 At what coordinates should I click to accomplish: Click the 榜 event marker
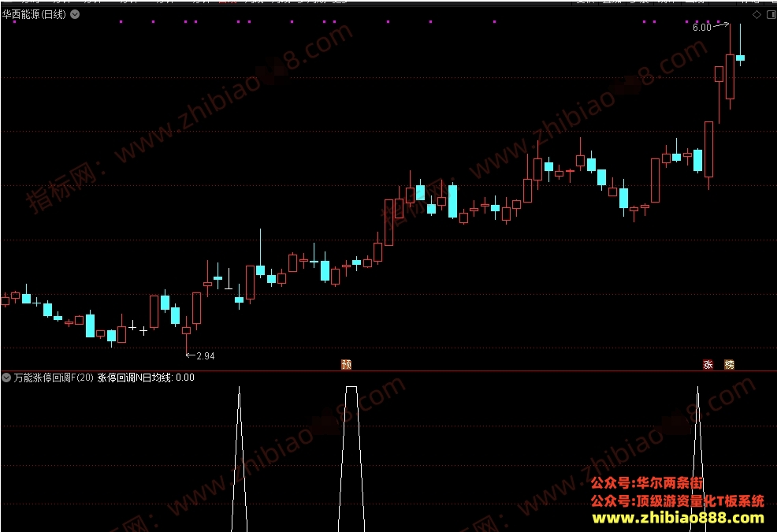click(730, 365)
